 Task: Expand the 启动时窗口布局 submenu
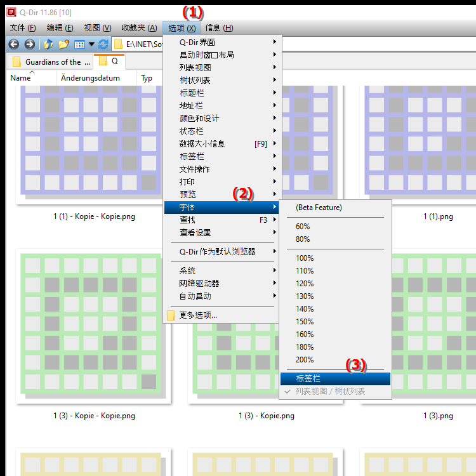221,55
